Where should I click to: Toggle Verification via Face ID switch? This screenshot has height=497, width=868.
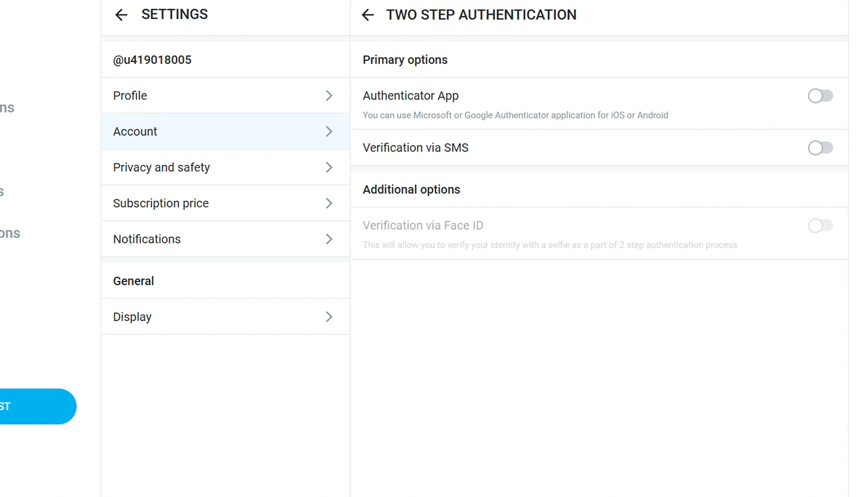[820, 226]
